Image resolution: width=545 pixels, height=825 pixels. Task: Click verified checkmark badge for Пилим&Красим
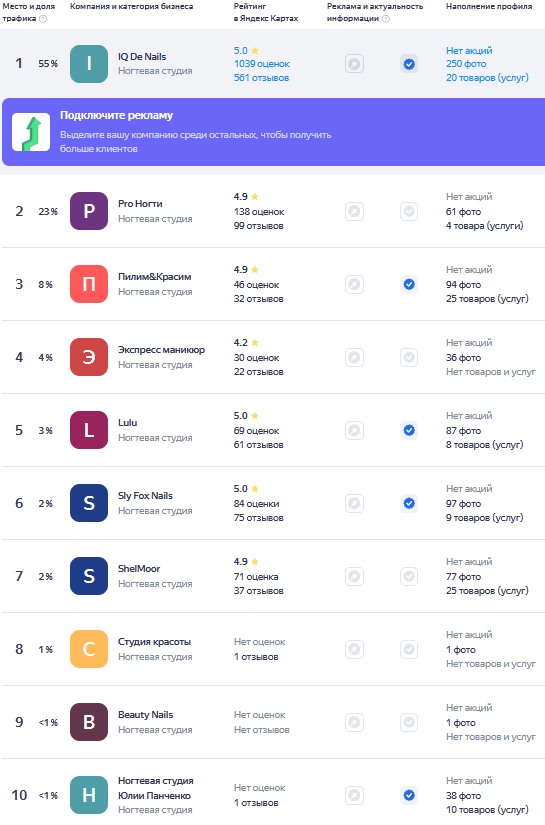409,285
